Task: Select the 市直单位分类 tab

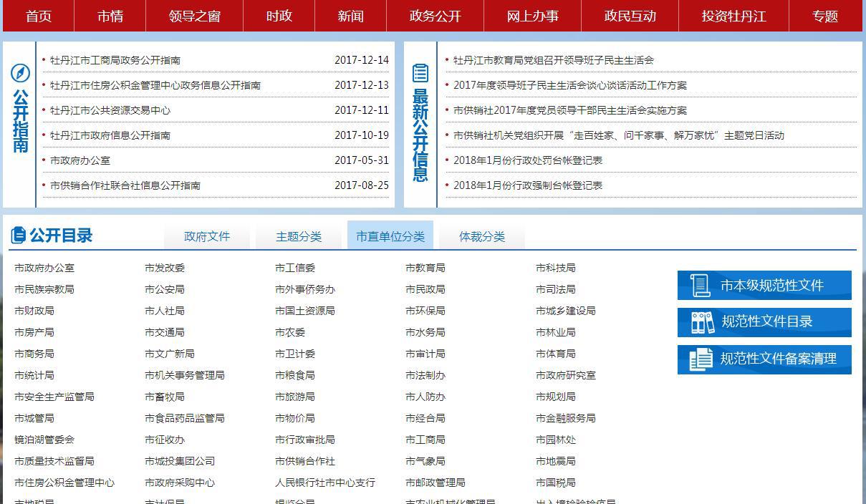Action: coord(390,236)
